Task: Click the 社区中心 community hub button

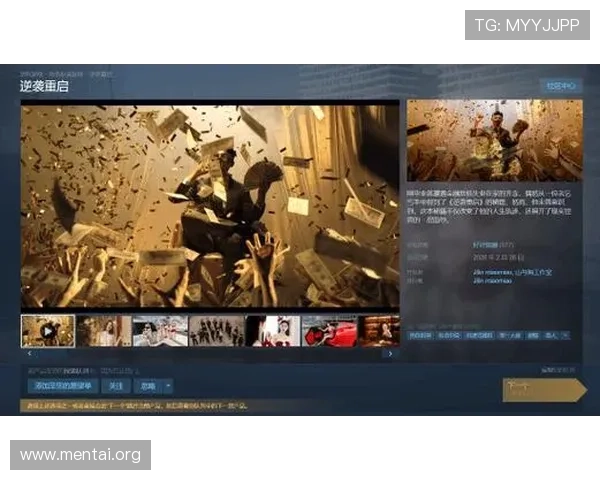Action: [560, 86]
